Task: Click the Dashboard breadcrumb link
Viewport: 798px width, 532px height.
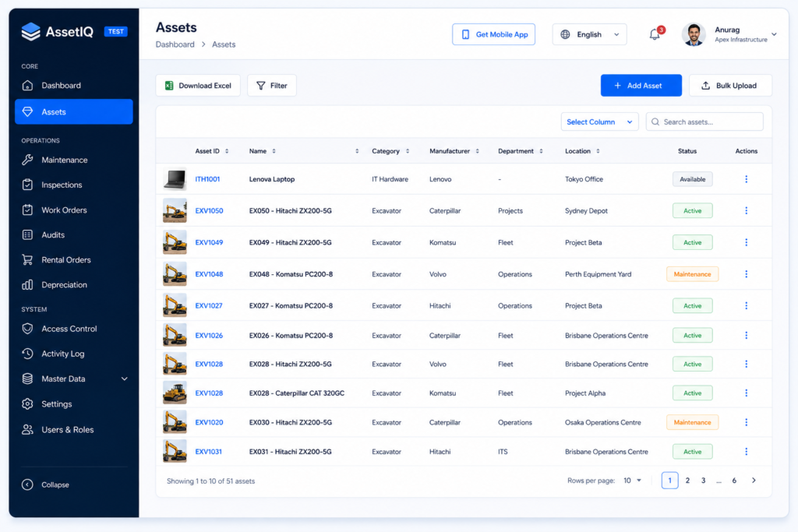Action: [x=175, y=44]
